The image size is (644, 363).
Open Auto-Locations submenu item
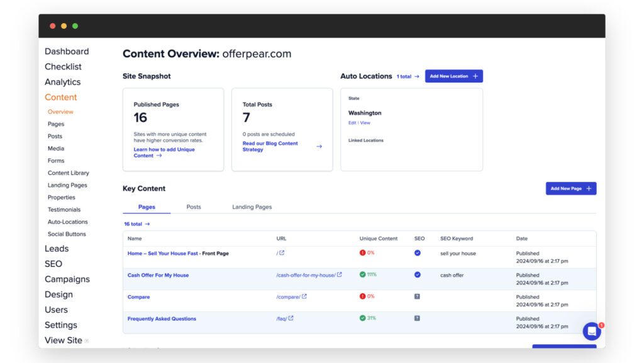pyautogui.click(x=68, y=222)
